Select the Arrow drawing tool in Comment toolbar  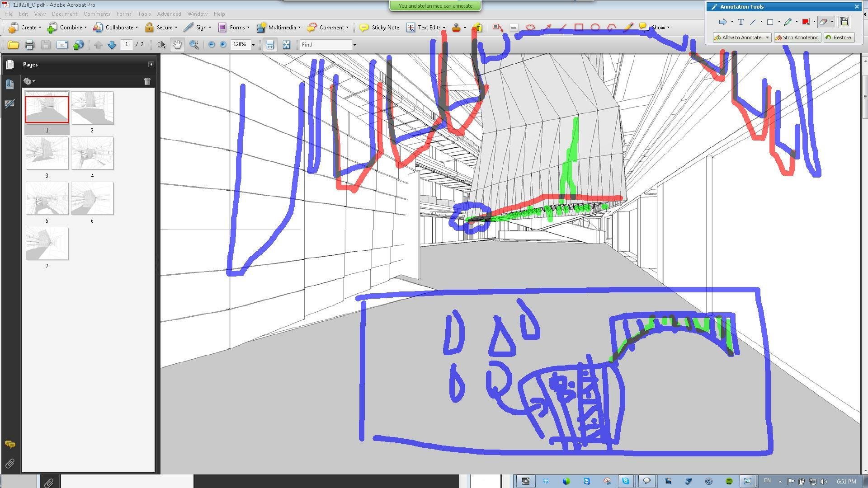tap(547, 28)
